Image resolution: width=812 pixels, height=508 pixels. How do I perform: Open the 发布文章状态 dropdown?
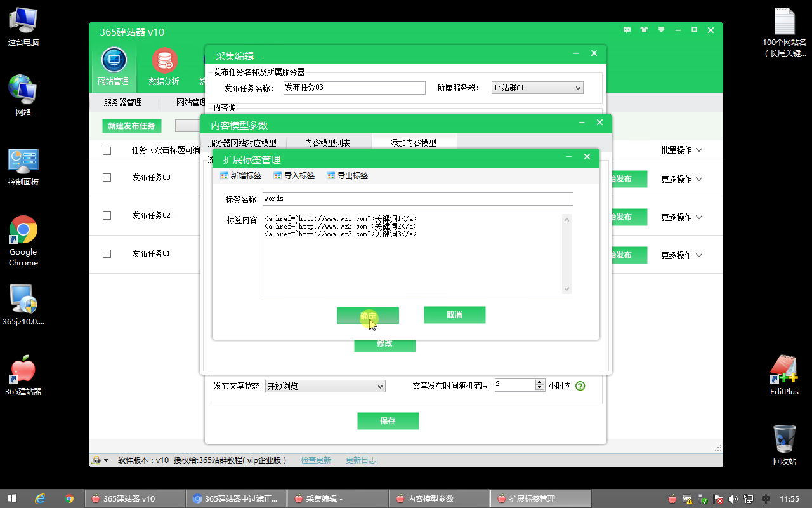point(325,385)
